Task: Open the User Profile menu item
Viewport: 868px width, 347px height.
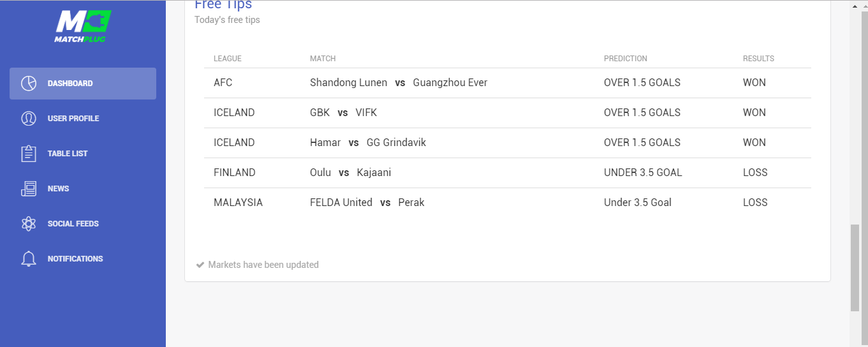Action: coord(83,119)
